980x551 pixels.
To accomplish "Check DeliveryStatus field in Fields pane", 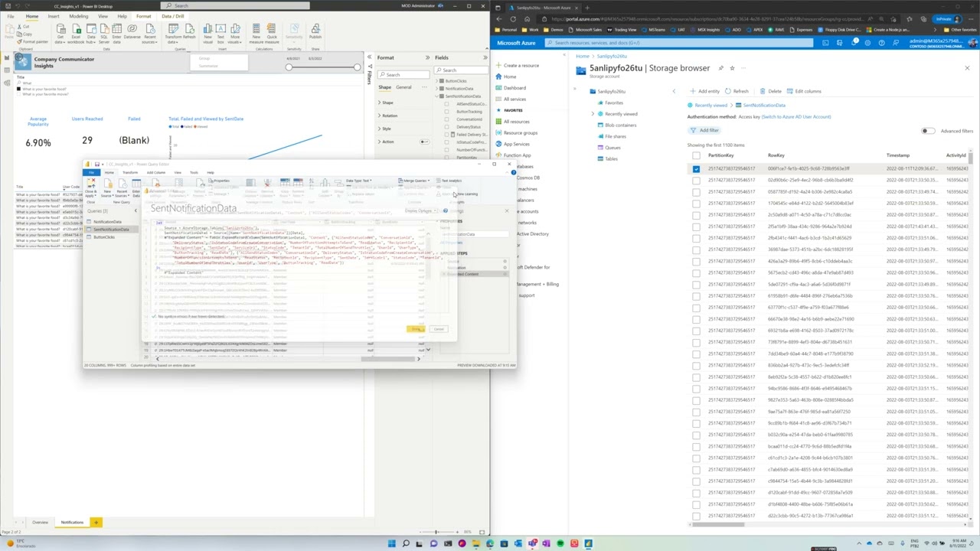I will pyautogui.click(x=447, y=127).
